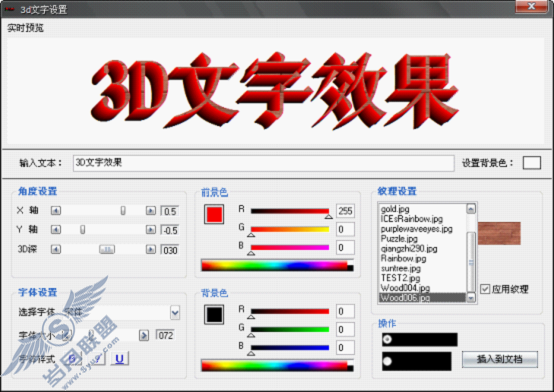
Task: Click the background R slider
Action: tap(290, 311)
